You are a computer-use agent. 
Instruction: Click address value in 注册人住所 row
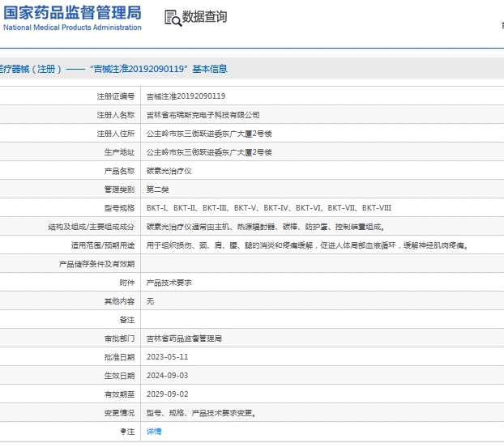point(209,134)
